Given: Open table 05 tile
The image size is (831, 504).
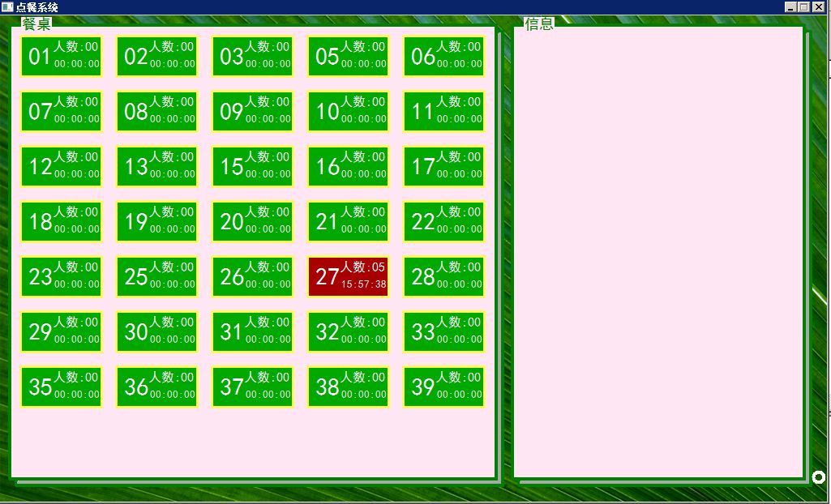Looking at the screenshot, I should [x=349, y=56].
